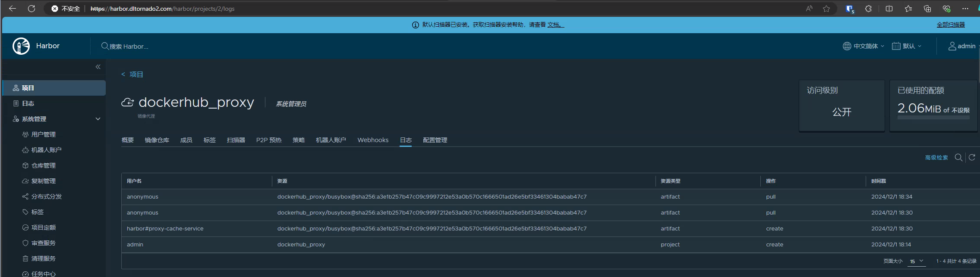
Task: Select the harbor#proxy-cache-service username cell
Action: 165,229
